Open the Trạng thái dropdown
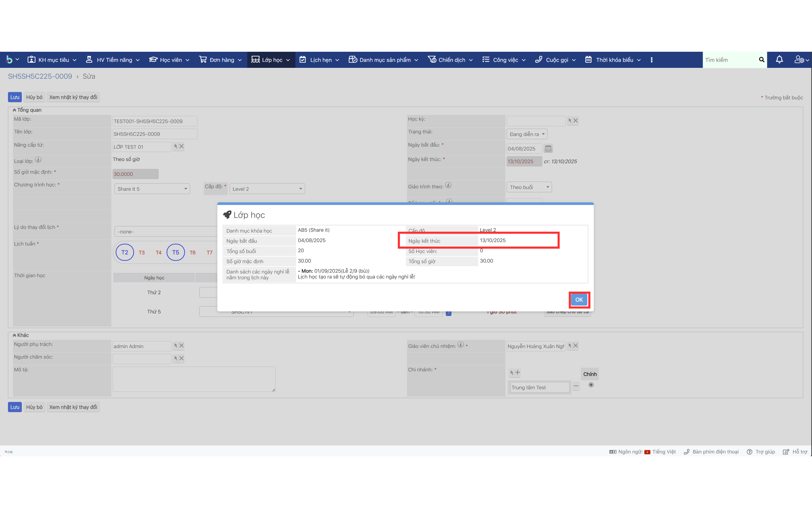Image resolution: width=812 pixels, height=507 pixels. 527,134
